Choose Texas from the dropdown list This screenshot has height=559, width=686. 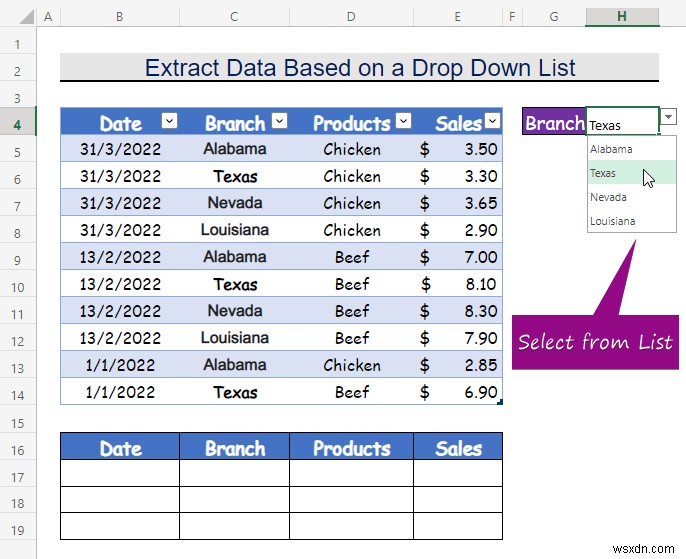632,173
